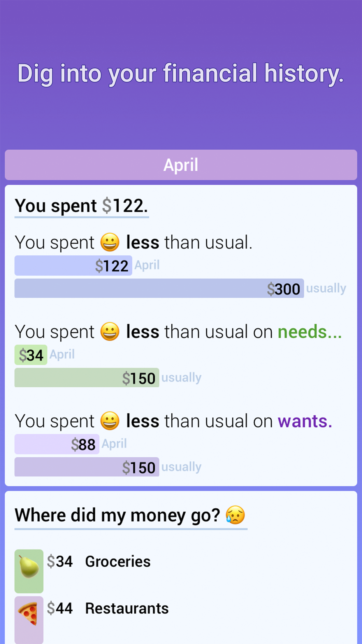Tap smiley emoji in 'less than usual' line

(x=110, y=242)
